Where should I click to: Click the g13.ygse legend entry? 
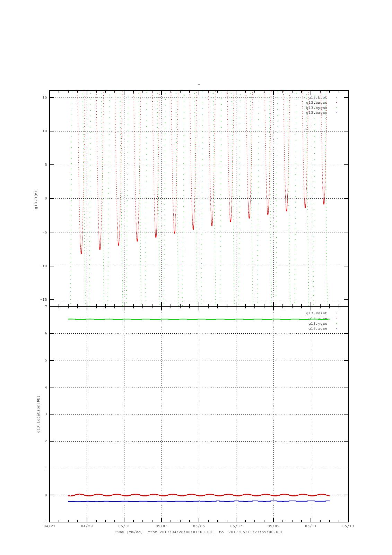pyautogui.click(x=318, y=324)
